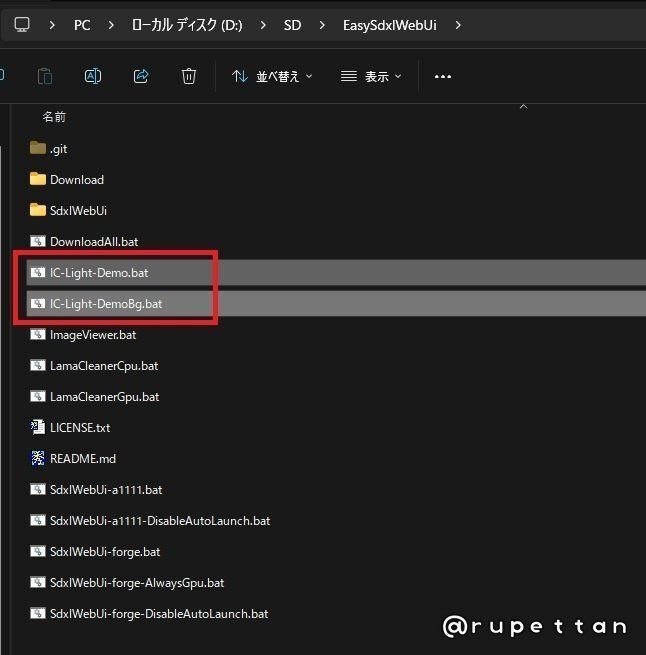Select LamaCleanerCpu.bat file name
The image size is (646, 655).
point(104,366)
